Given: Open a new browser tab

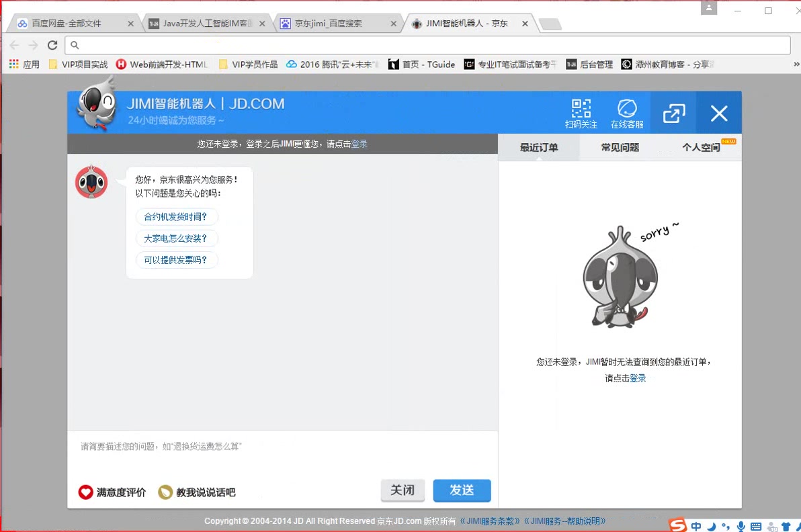Looking at the screenshot, I should 550,24.
